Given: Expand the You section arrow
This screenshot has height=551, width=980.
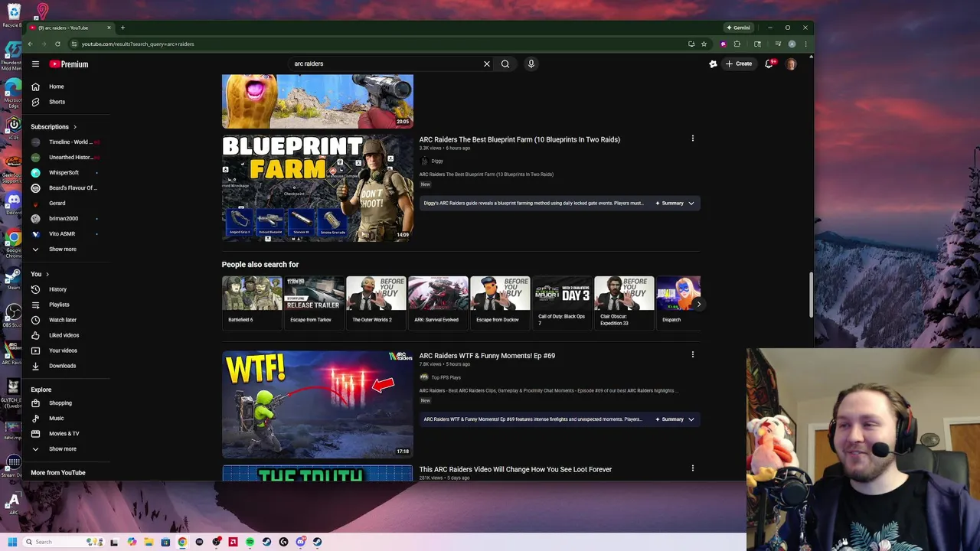Looking at the screenshot, I should (47, 274).
